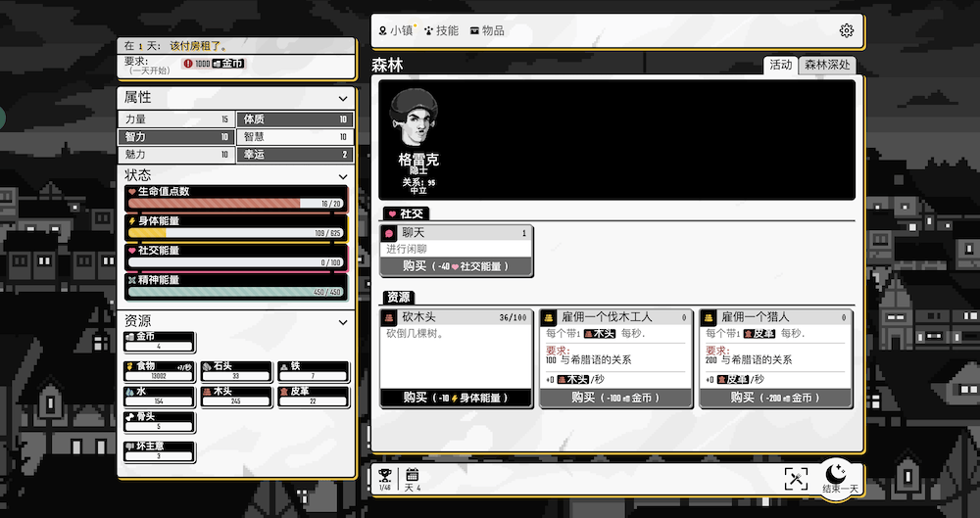Viewport: 980px width, 518px height.
Task: Click the trophy achievements icon
Action: click(385, 475)
